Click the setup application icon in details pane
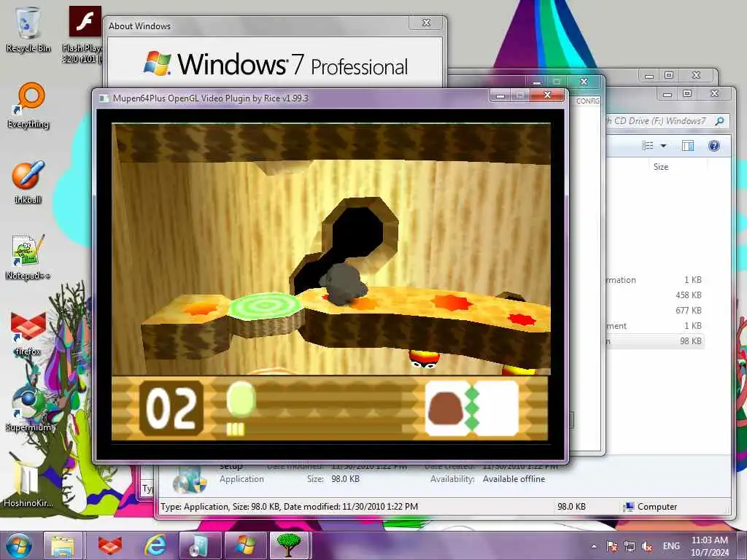The width and height of the screenshot is (747, 560). 189,479
